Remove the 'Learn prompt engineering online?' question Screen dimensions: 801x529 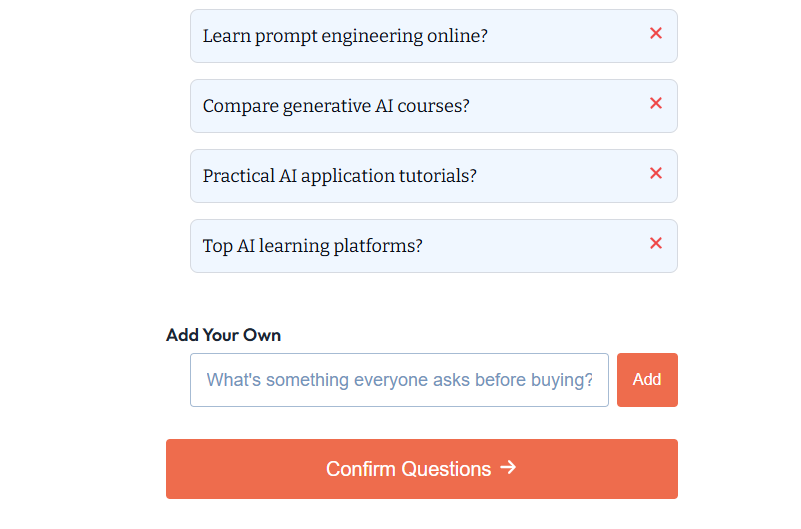656,33
